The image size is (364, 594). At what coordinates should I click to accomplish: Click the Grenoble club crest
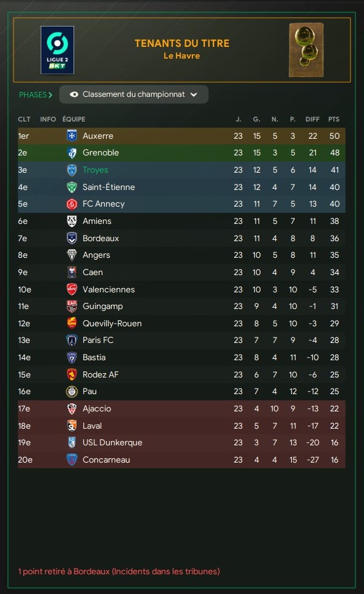pos(72,153)
